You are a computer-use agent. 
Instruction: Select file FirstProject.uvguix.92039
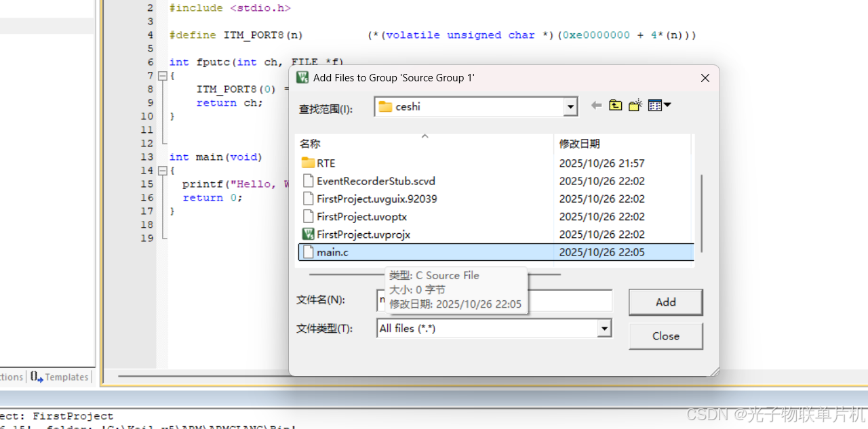pos(376,199)
